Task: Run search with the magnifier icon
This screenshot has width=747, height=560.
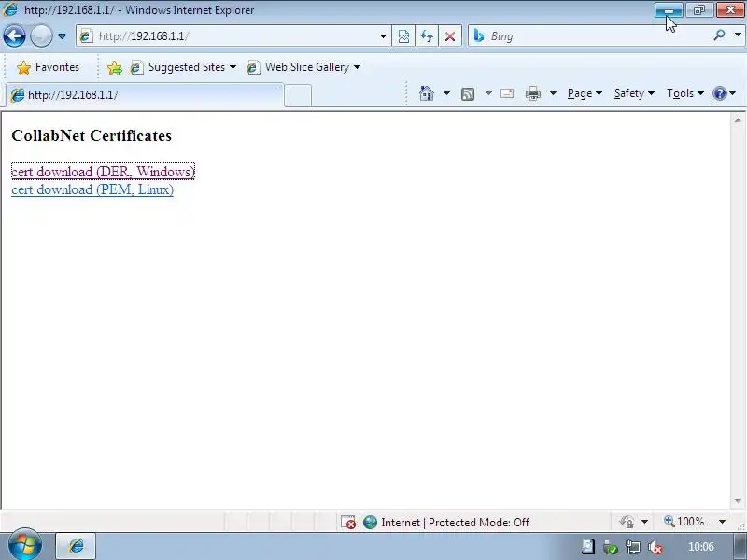Action: click(719, 35)
